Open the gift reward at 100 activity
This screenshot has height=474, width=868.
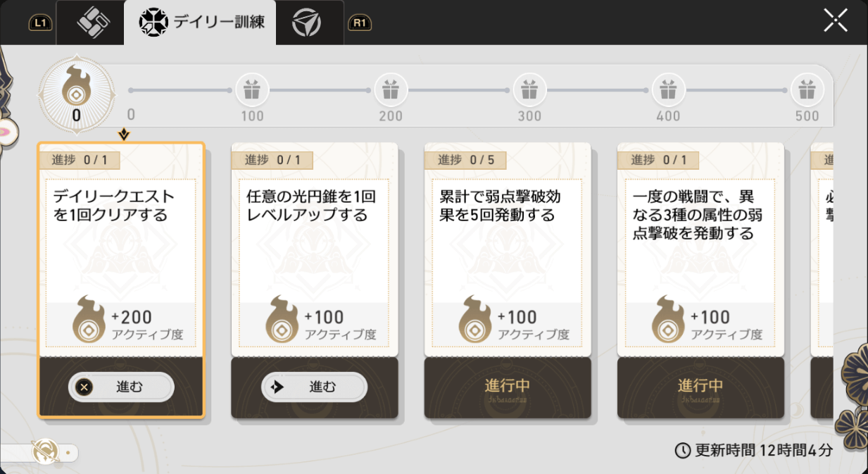pyautogui.click(x=252, y=90)
